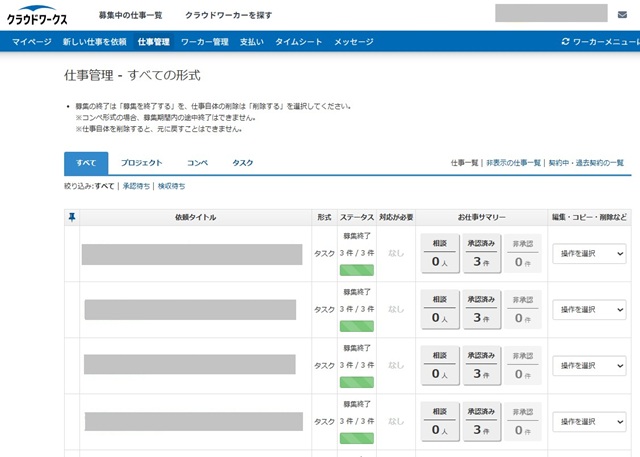
Task: Click the green progress bar in first row
Action: coord(356,270)
